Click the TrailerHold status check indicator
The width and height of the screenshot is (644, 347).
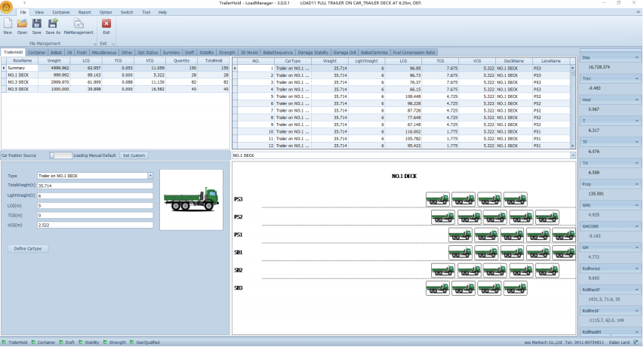(x=4, y=342)
